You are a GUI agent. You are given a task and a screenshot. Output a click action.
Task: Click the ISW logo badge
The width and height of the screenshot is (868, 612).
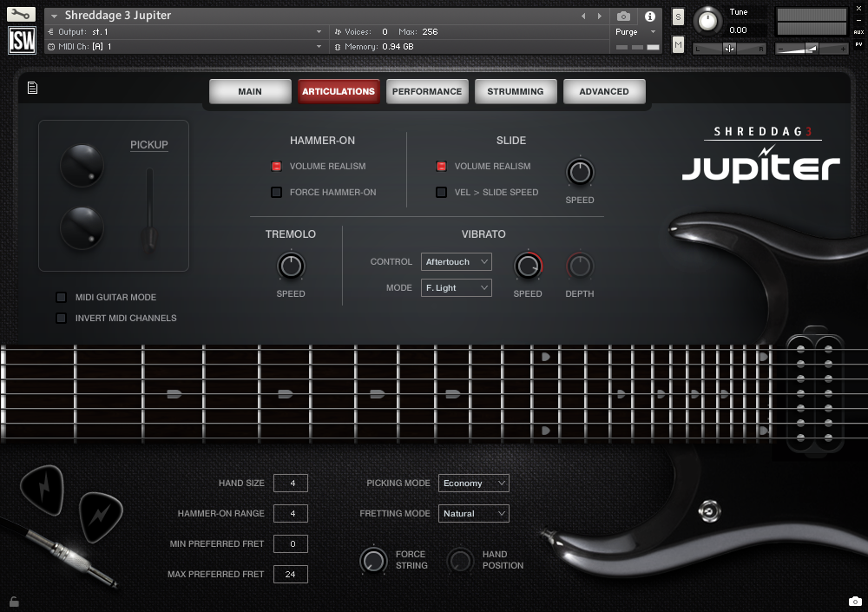tap(21, 40)
